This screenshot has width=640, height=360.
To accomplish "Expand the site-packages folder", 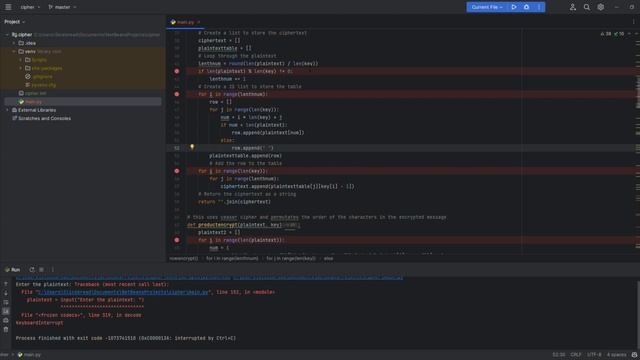I will [21, 68].
